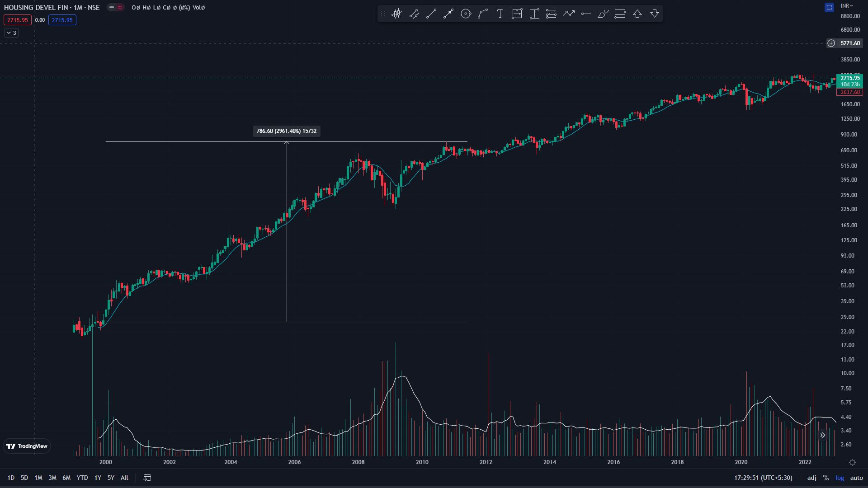Set range to All
This screenshot has height=488, width=868.
(124, 478)
